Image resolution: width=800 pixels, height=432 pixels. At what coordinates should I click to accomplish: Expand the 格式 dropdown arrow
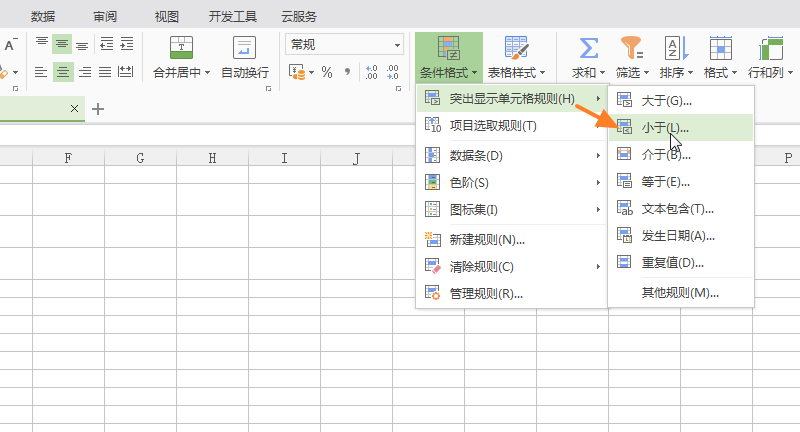735,73
